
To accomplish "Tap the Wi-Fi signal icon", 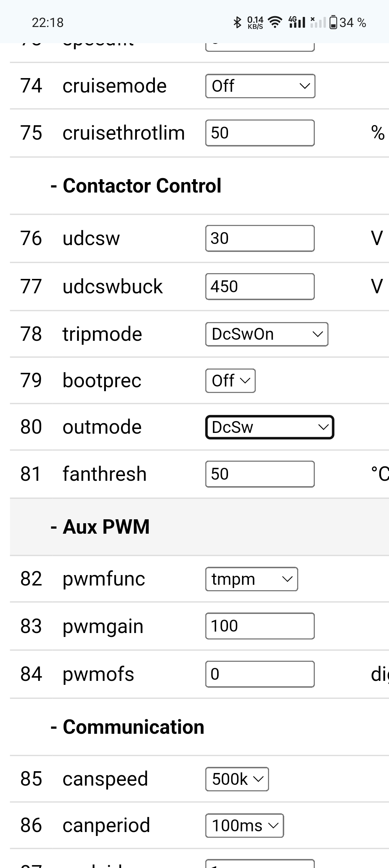I will coord(275,22).
